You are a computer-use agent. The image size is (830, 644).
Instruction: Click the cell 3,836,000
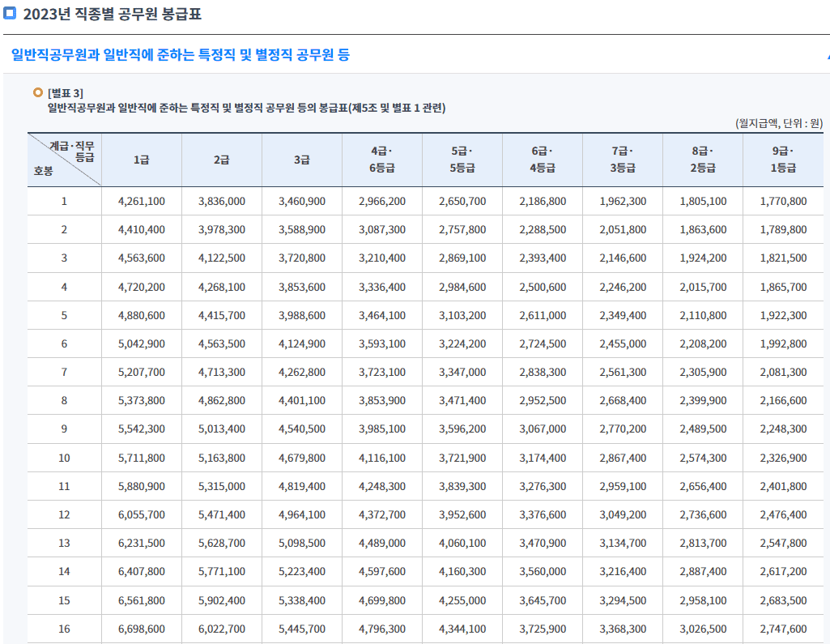222,201
